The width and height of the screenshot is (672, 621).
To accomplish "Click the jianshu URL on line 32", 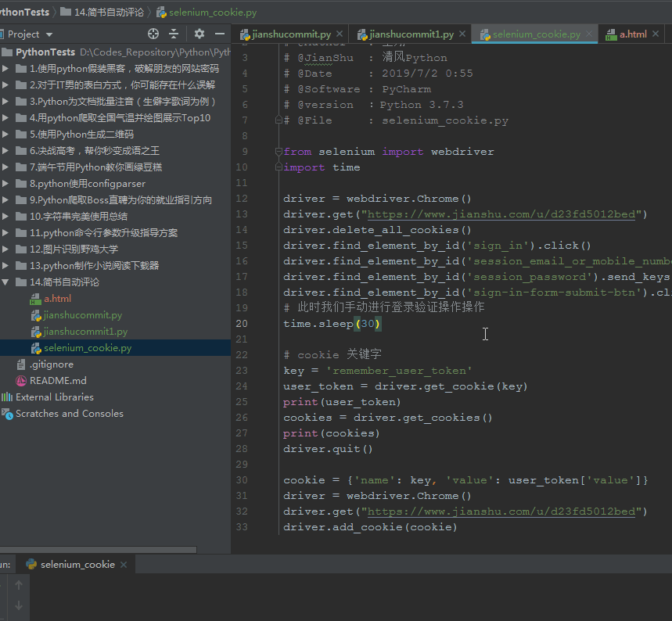I will coord(501,512).
